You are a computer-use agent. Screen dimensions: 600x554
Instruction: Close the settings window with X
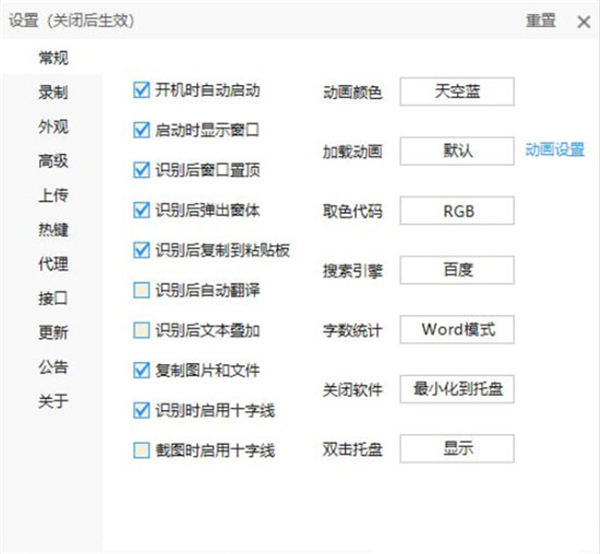[583, 21]
